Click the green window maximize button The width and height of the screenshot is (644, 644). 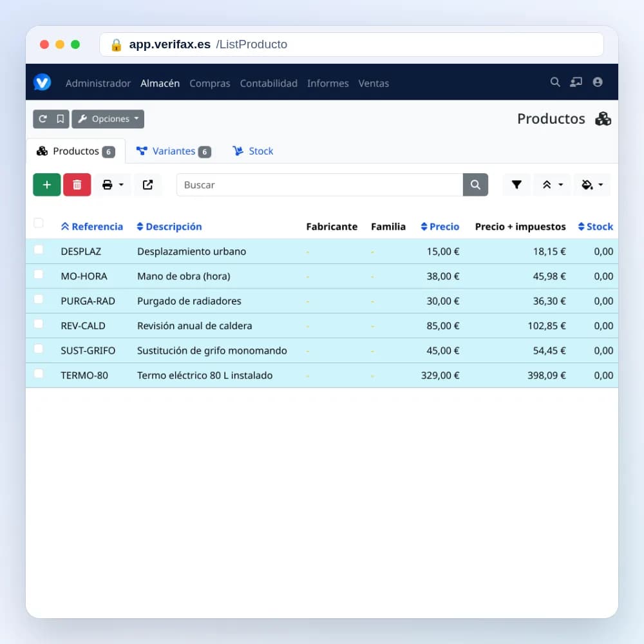click(75, 44)
